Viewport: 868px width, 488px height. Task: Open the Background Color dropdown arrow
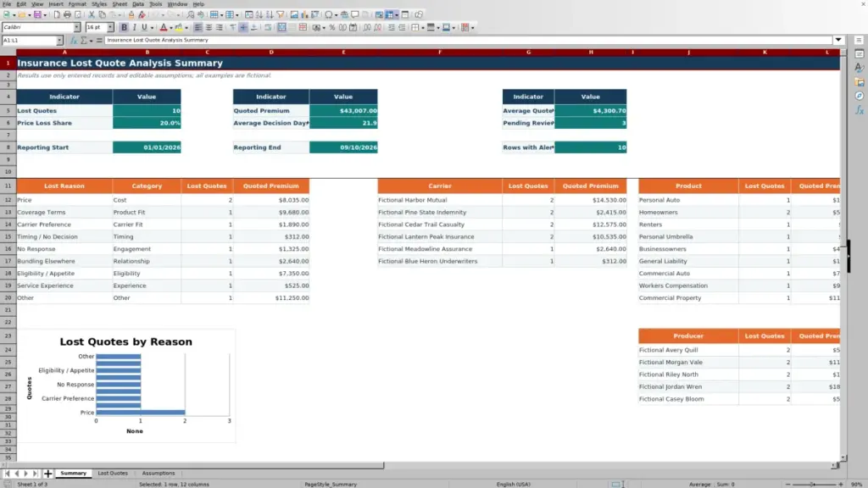tap(186, 28)
